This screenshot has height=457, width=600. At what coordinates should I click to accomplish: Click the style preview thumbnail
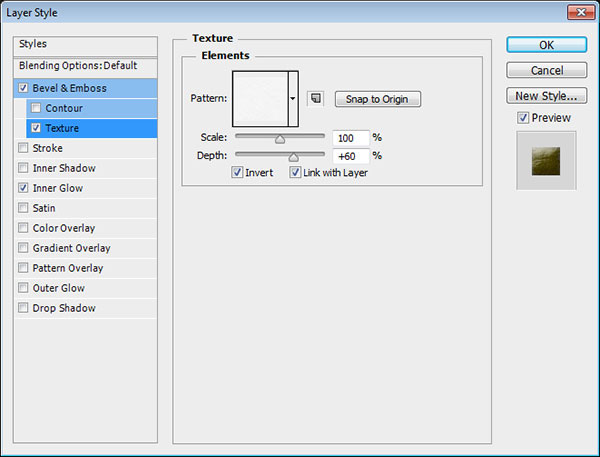[x=546, y=161]
